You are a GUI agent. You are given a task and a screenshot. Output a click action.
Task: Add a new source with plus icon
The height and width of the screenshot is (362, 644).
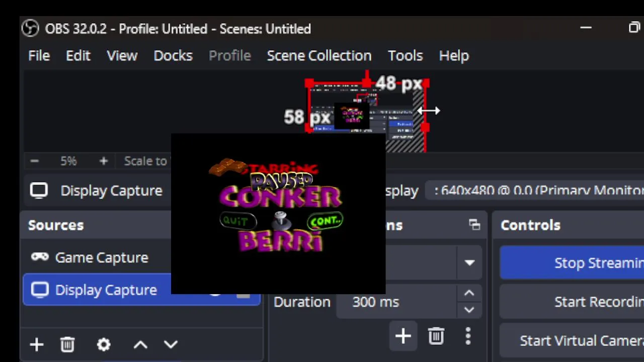point(36,344)
